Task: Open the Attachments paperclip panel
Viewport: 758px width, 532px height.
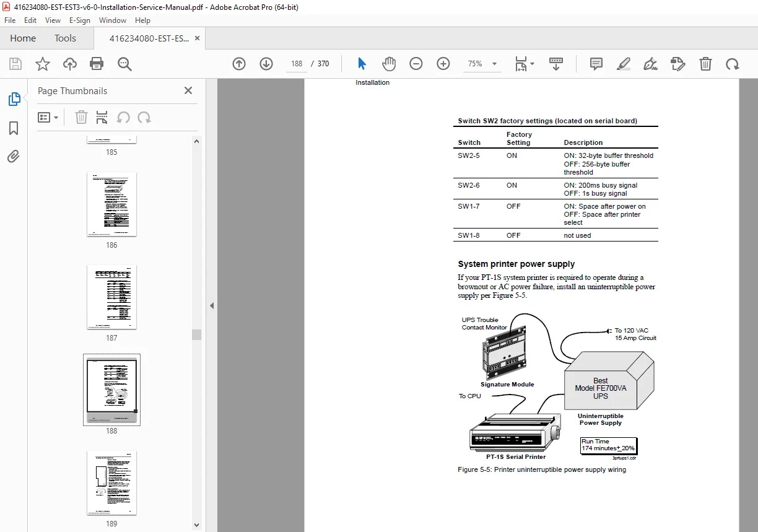Action: pos(14,156)
